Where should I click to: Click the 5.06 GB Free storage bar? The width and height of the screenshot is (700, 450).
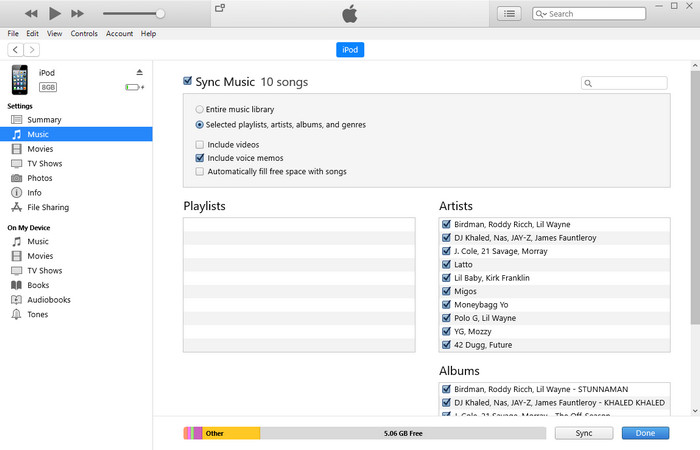[x=403, y=433]
